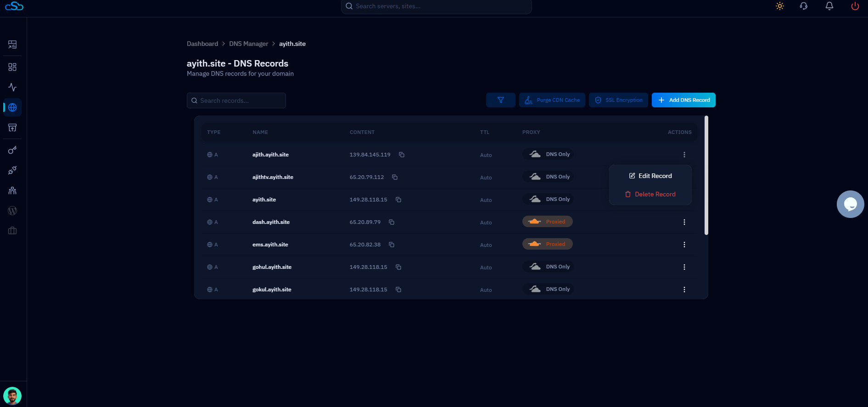Screen dimensions: 868x407
Task: Open the plug integrations icon in sidebar
Action: tap(12, 170)
